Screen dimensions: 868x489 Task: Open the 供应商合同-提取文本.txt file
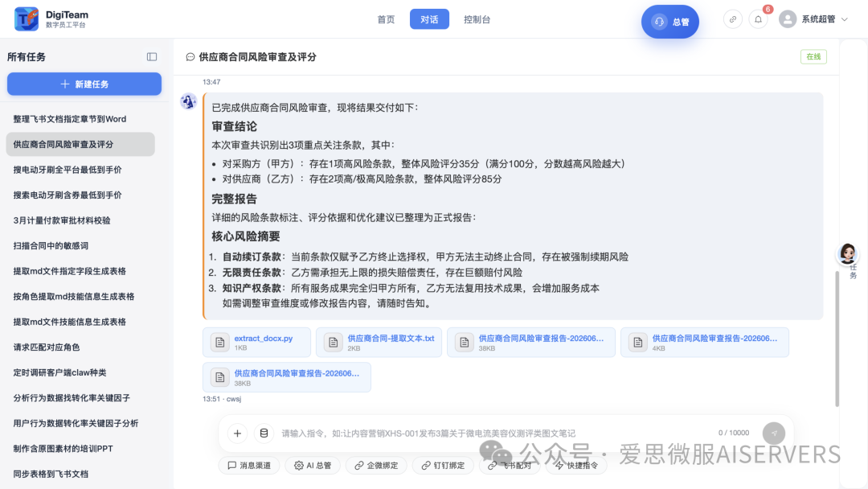tap(379, 343)
